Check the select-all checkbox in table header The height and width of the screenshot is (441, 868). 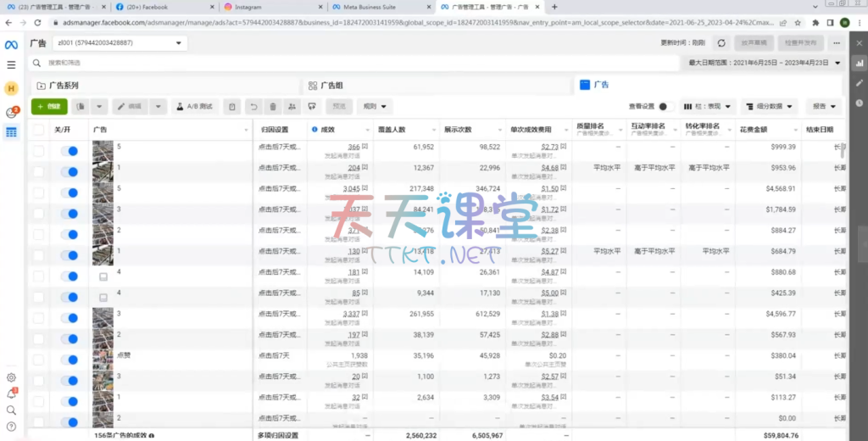38,130
